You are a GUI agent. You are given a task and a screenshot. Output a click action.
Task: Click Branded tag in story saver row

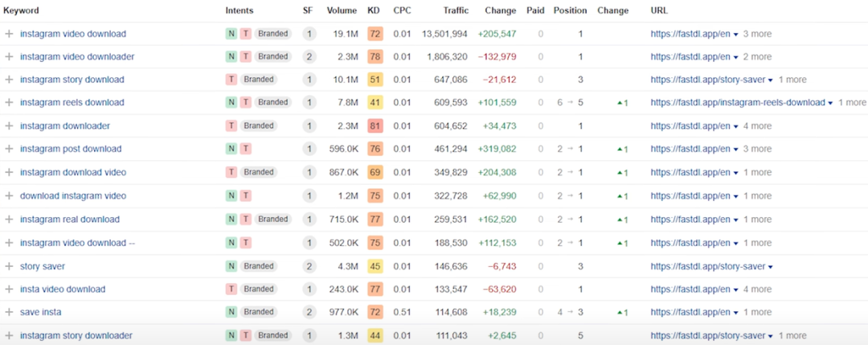click(x=257, y=266)
